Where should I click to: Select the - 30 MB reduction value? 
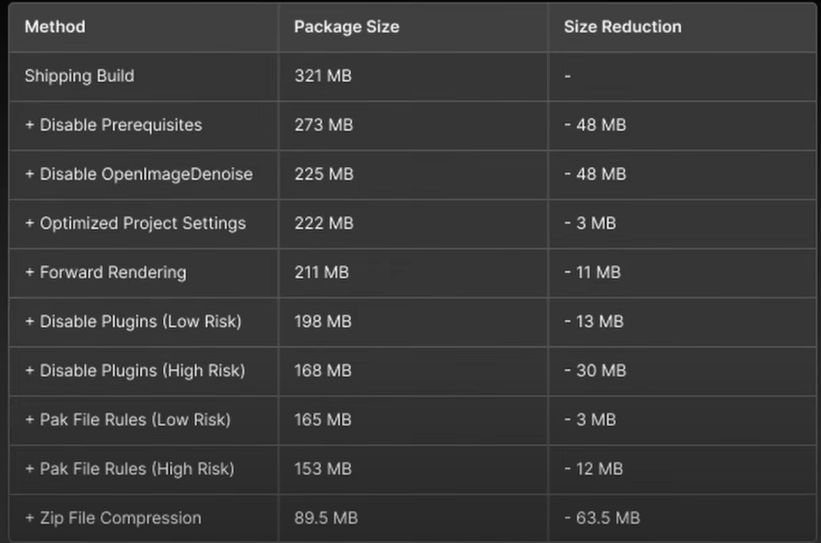click(595, 371)
